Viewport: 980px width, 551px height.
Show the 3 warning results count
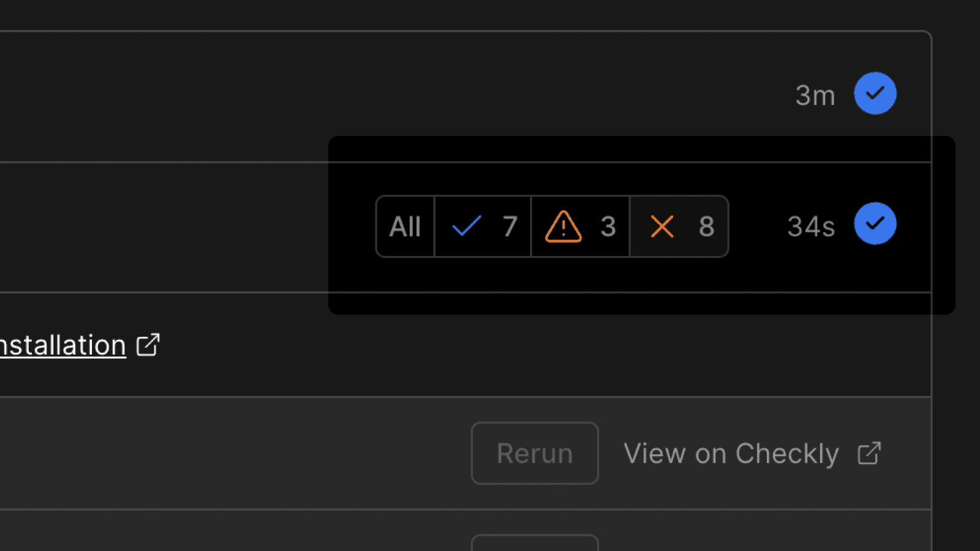click(608, 227)
